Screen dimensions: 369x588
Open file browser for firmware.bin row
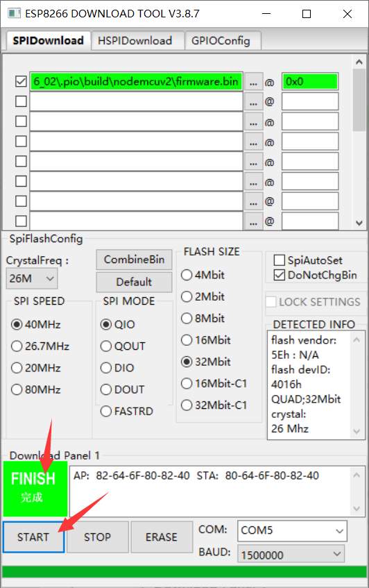[254, 82]
